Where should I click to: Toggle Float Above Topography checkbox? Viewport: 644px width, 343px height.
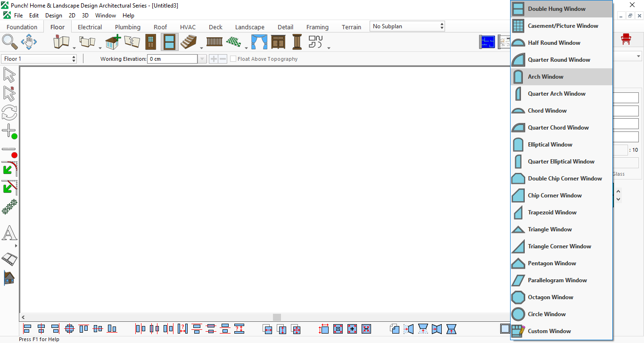click(x=233, y=59)
